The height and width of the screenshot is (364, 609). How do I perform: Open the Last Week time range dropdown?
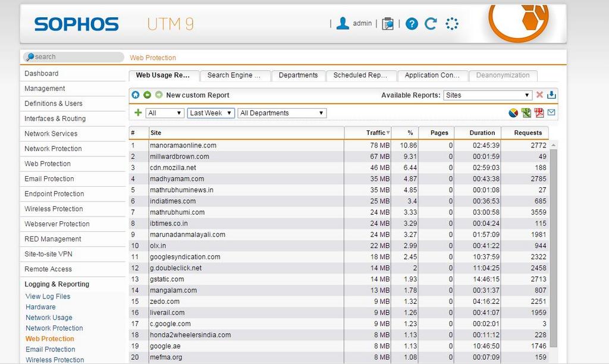coord(211,113)
